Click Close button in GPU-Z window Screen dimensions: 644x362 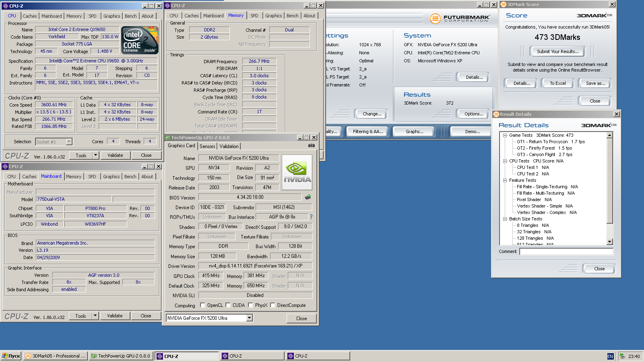301,319
